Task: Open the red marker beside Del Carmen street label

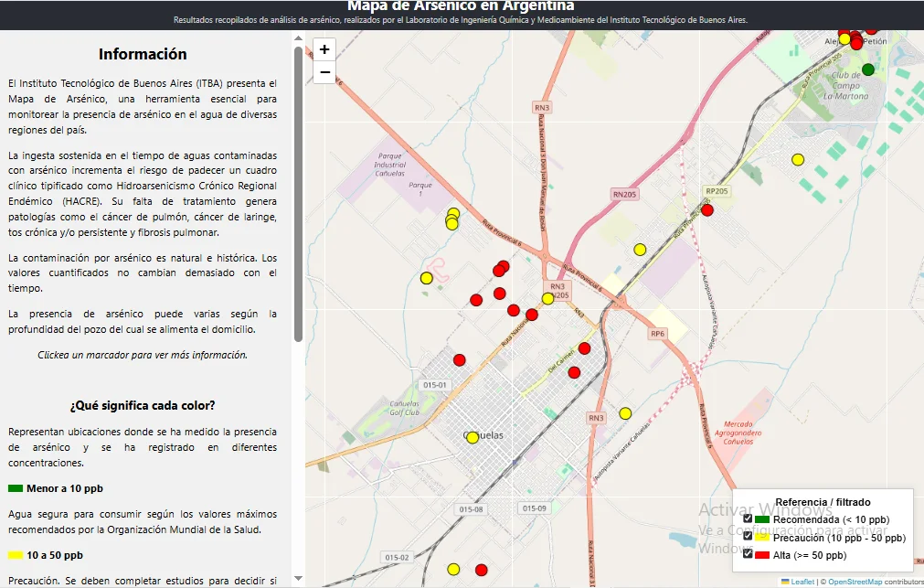Action: coord(584,348)
